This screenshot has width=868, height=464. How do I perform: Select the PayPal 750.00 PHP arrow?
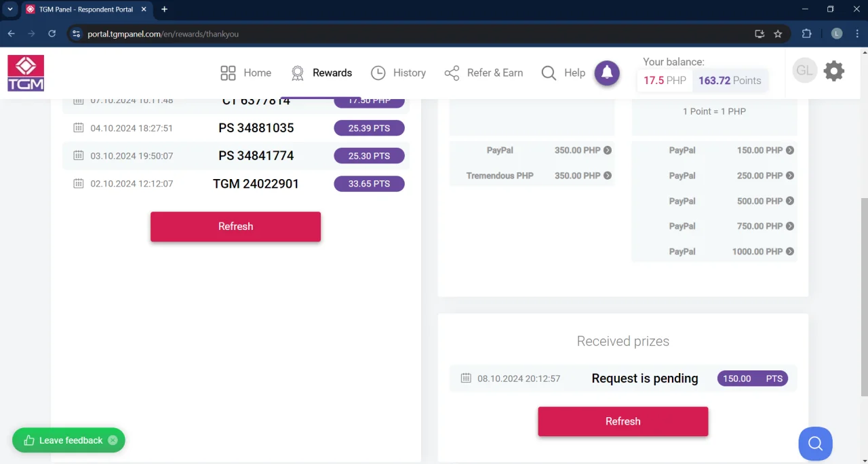coord(790,226)
